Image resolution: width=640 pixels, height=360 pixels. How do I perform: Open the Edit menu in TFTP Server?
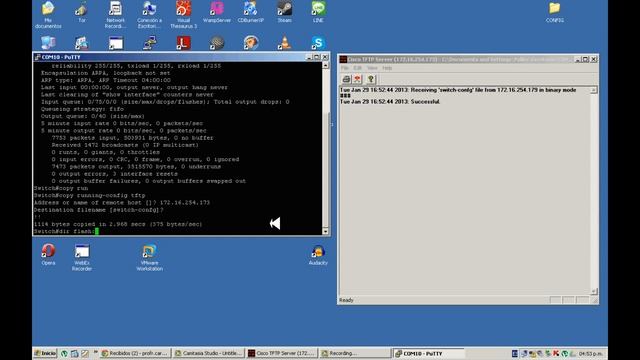pos(358,68)
